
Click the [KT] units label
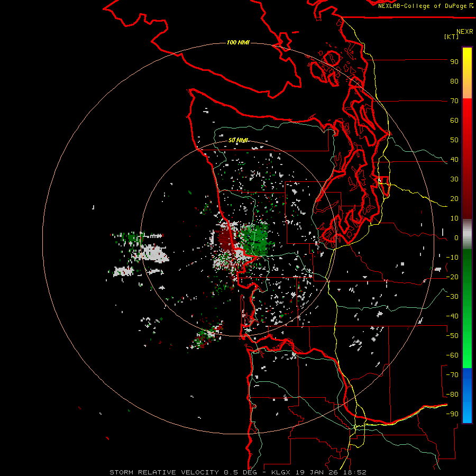click(451, 36)
